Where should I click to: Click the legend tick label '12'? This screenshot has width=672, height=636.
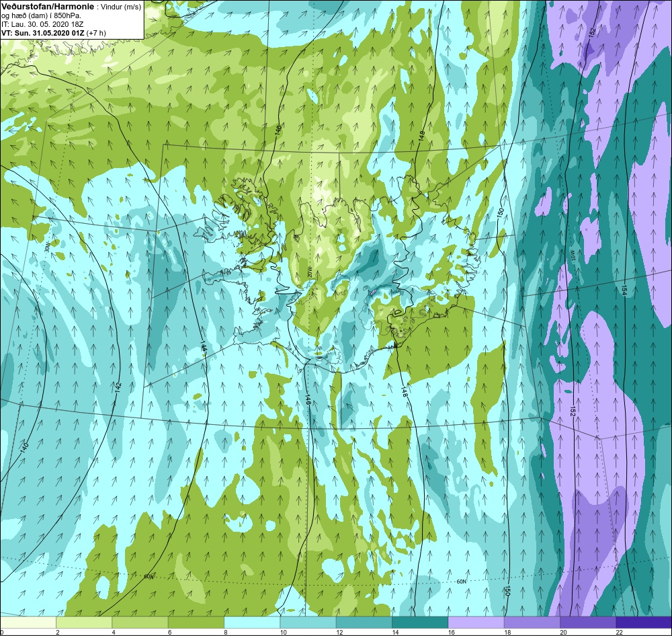click(339, 631)
